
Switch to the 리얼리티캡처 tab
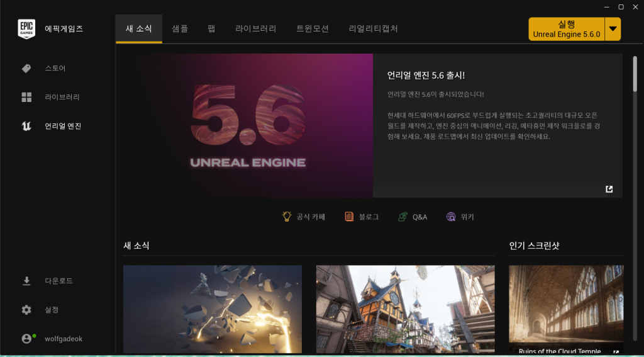(x=374, y=29)
